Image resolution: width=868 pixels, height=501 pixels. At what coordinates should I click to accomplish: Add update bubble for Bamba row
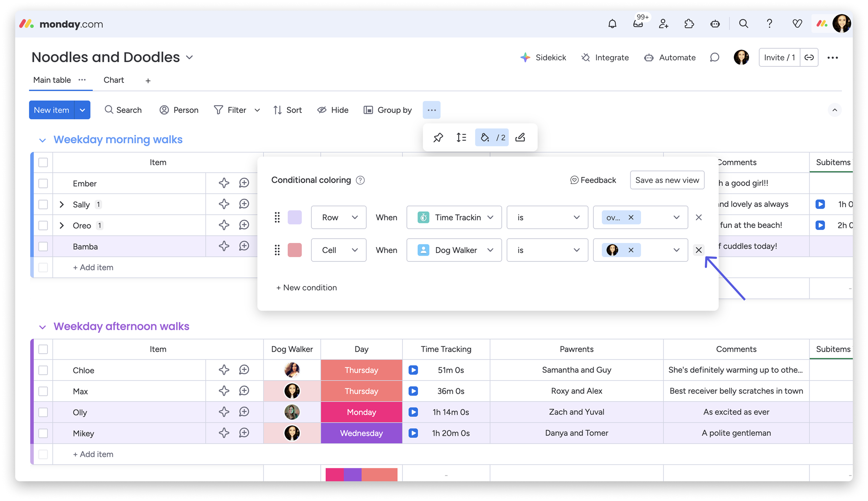pyautogui.click(x=244, y=246)
